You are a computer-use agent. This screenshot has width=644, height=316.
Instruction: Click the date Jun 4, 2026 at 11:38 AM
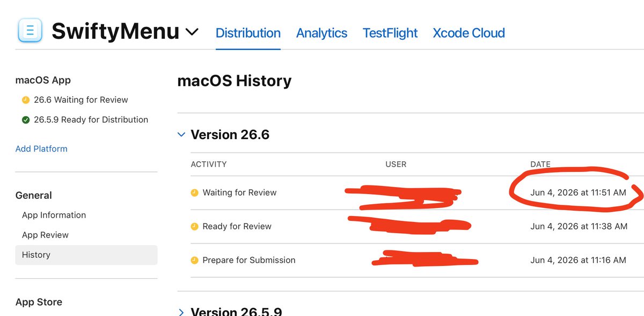[x=579, y=226]
